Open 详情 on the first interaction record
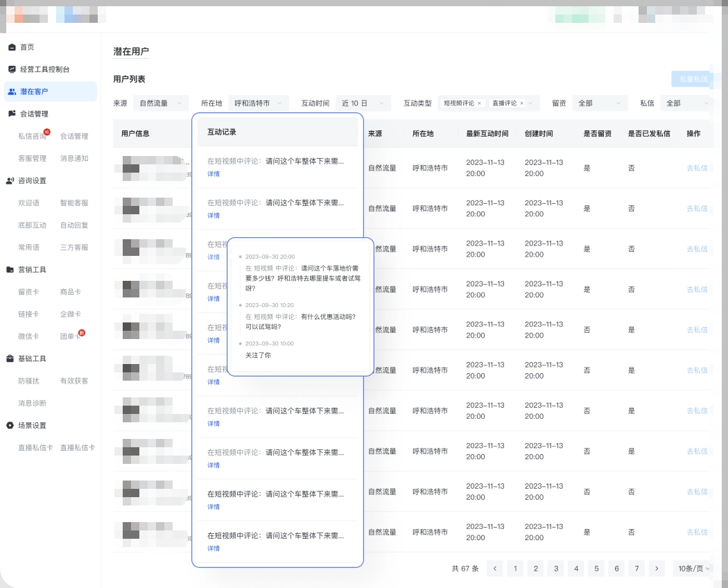The width and height of the screenshot is (728, 588). (213, 173)
